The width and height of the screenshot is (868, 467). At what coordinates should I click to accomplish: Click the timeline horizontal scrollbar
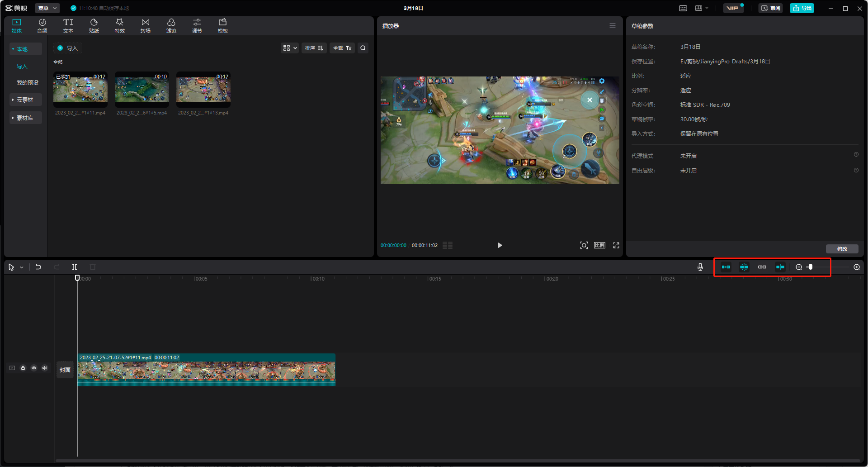click(x=458, y=461)
